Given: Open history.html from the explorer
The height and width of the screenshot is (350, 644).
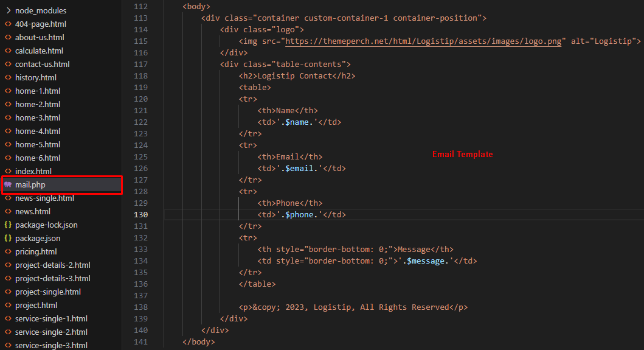Looking at the screenshot, I should click(35, 77).
